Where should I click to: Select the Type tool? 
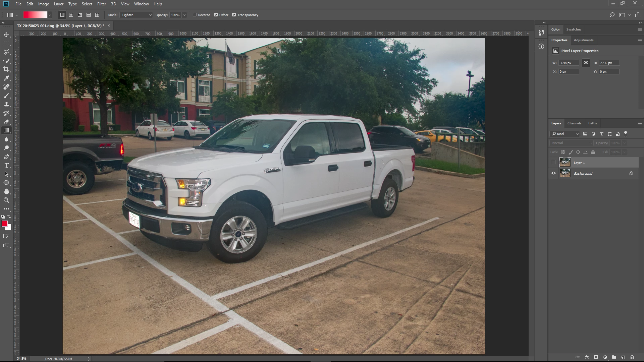pos(6,166)
